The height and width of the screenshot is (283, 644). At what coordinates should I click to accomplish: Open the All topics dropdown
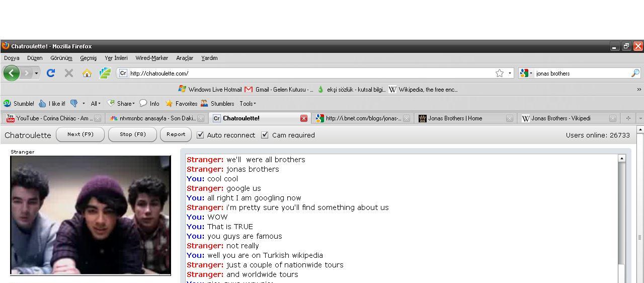pyautogui.click(x=95, y=103)
